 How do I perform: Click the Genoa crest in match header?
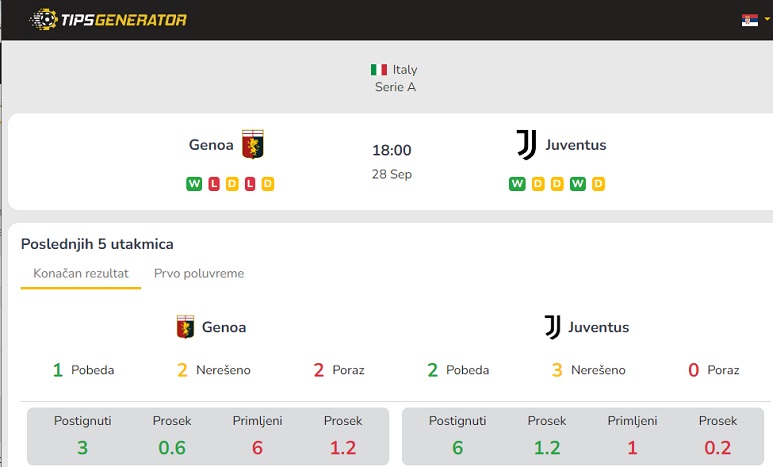point(253,144)
